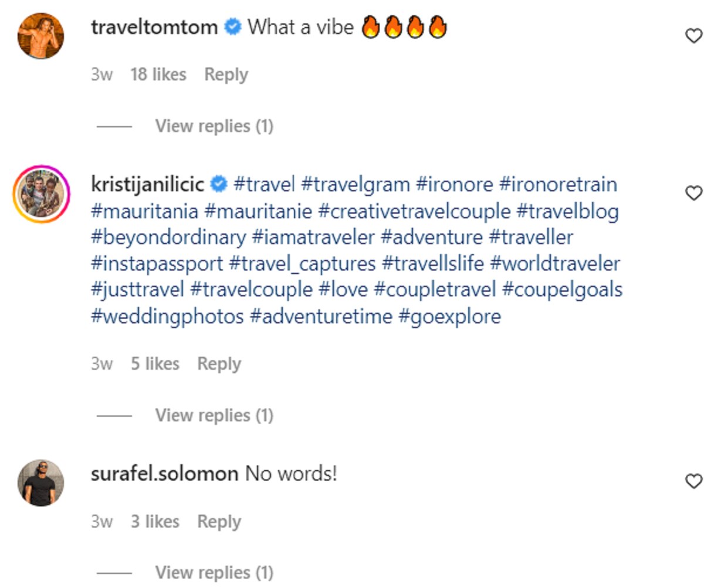The height and width of the screenshot is (588, 704).
Task: Expand replies under traveltomtom's comment
Action: [x=214, y=126]
